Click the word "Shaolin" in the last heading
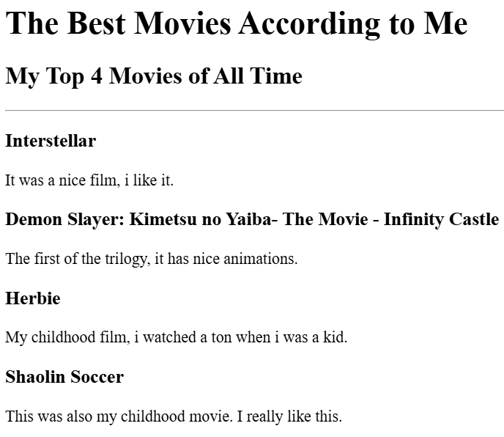The height and width of the screenshot is (437, 504). click(34, 377)
